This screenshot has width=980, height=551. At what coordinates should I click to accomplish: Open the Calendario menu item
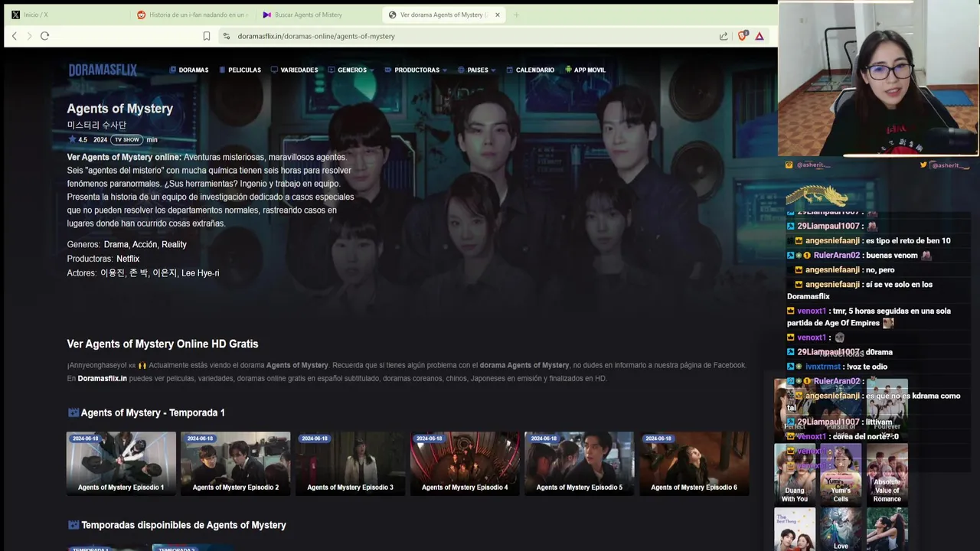coord(531,70)
